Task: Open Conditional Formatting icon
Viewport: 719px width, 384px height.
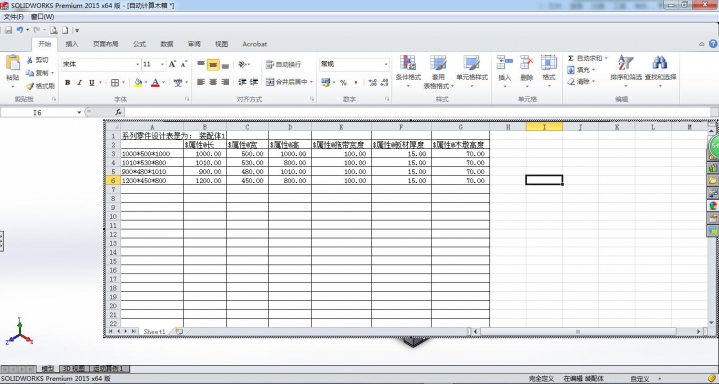Action: pos(408,62)
